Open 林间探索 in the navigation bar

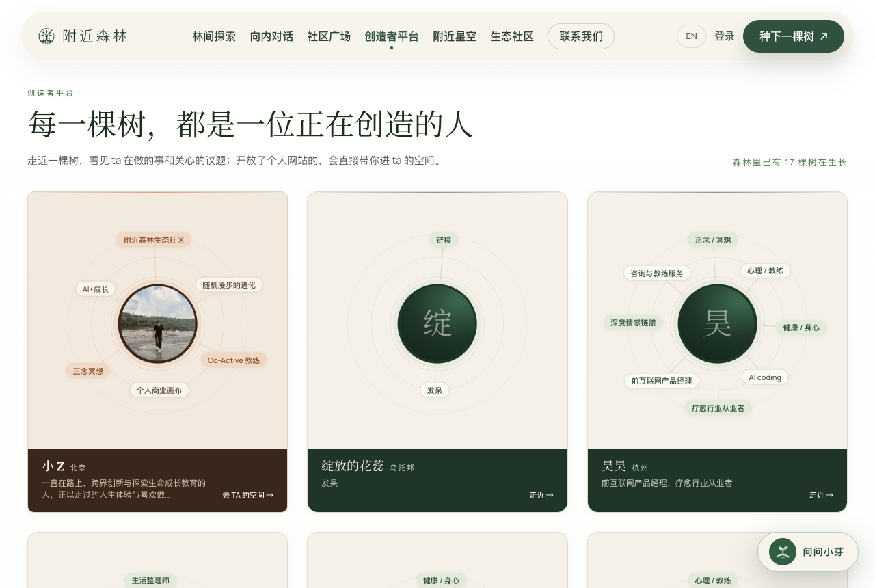[x=214, y=36]
